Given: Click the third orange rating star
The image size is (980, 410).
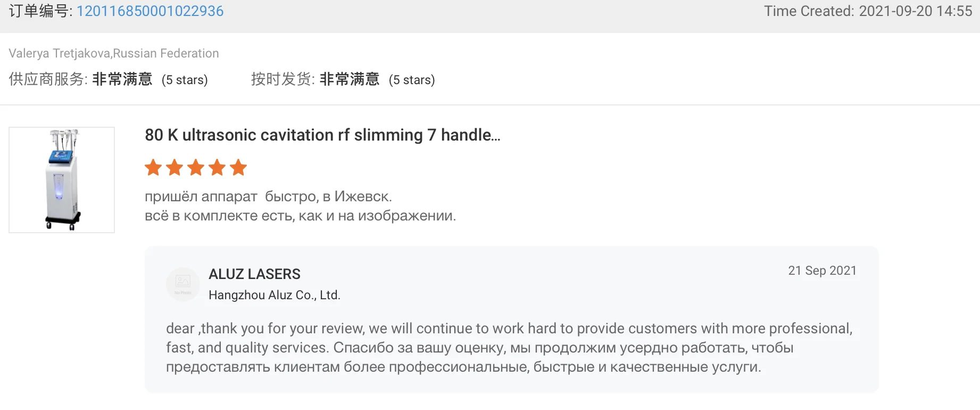Looking at the screenshot, I should point(196,168).
